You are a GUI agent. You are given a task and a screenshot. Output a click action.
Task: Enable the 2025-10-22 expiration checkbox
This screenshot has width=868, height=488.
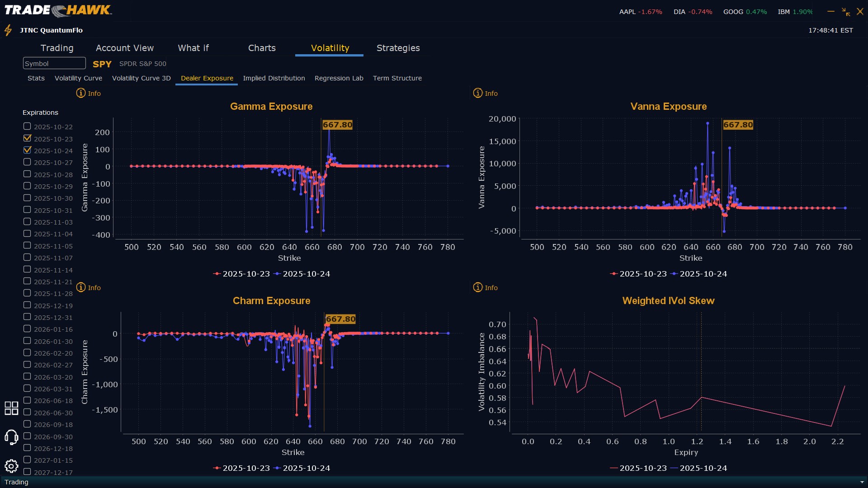point(28,127)
